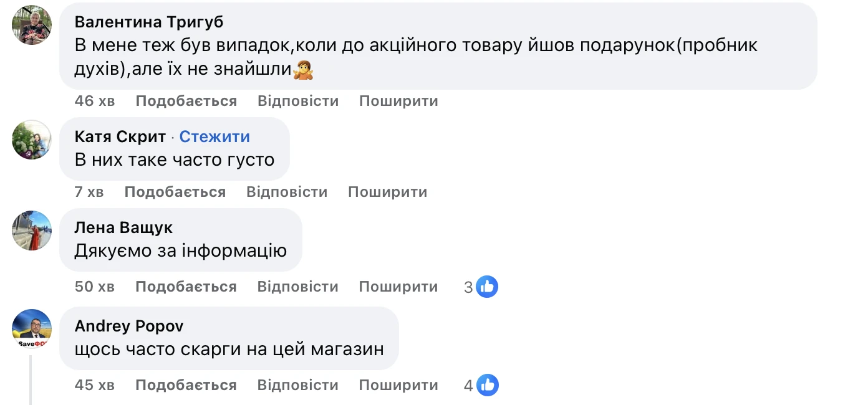Click Поширити under Лена Ващук's comment
The width and height of the screenshot is (868, 405).
(x=398, y=287)
